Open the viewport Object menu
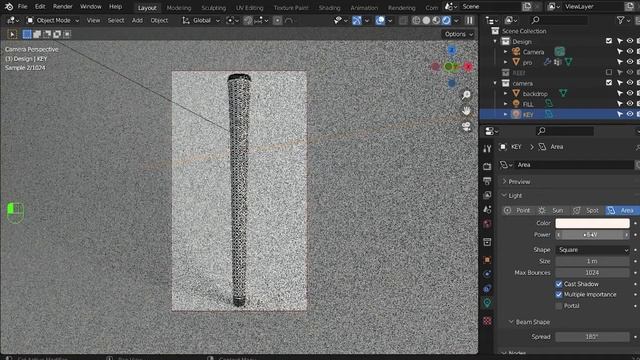The image size is (640, 360). (x=159, y=20)
